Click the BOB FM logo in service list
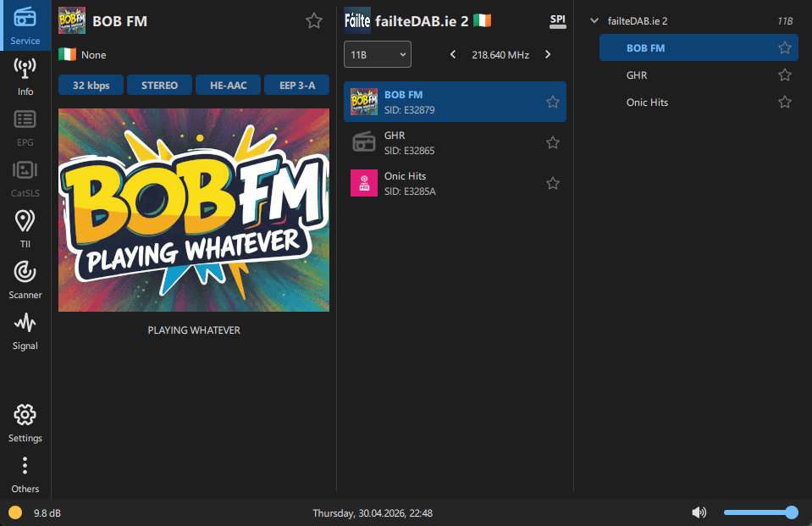812x526 pixels. [x=364, y=102]
